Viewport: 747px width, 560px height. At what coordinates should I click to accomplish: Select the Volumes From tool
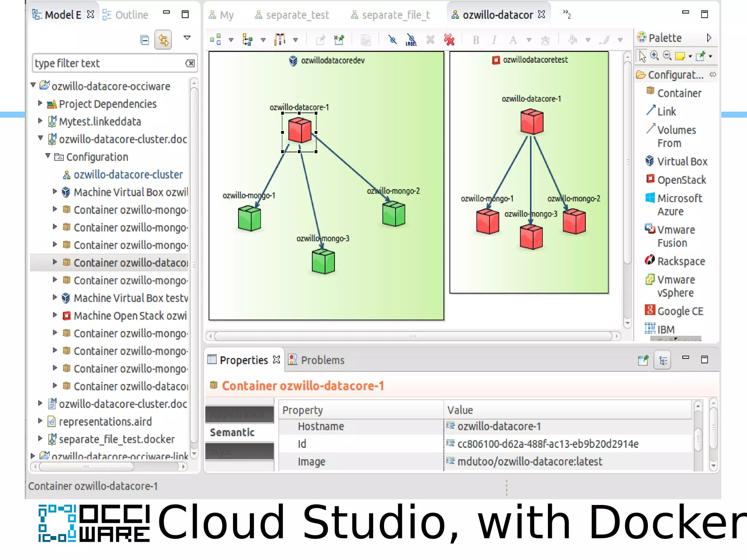671,136
